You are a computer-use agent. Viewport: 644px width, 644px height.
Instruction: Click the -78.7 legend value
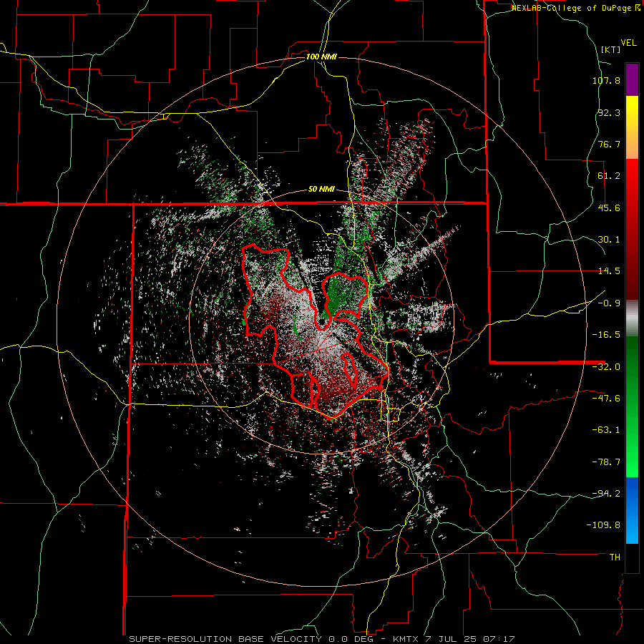click(x=606, y=462)
